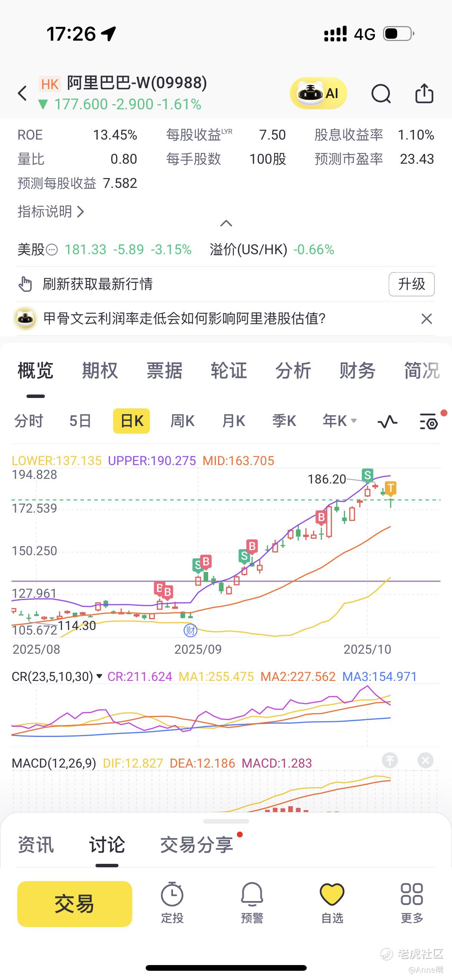Viewport: 452px width, 980px height.
Task: Select the 分时 intraday chart
Action: (29, 421)
